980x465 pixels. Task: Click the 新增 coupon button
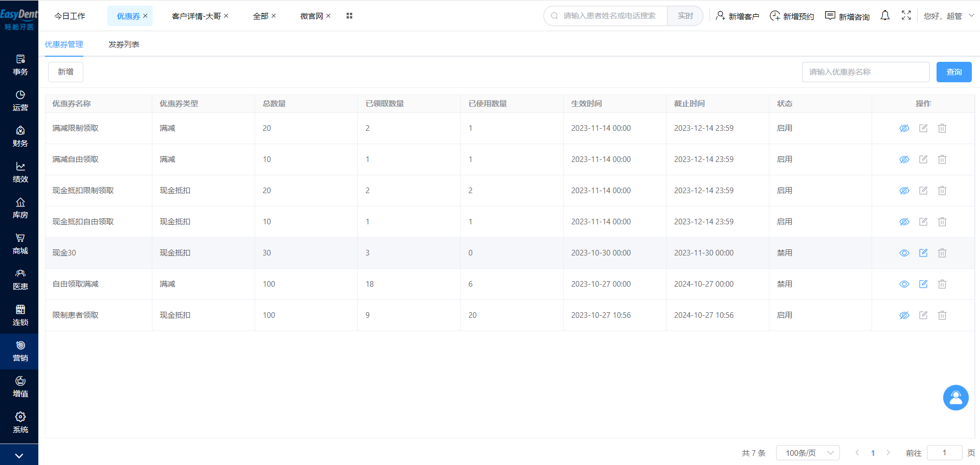pos(65,72)
